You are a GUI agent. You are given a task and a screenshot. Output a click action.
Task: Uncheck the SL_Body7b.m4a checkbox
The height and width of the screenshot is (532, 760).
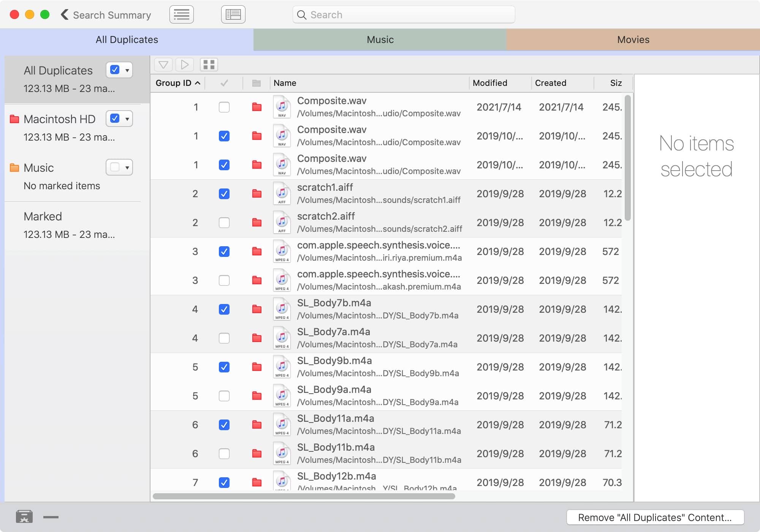click(224, 309)
